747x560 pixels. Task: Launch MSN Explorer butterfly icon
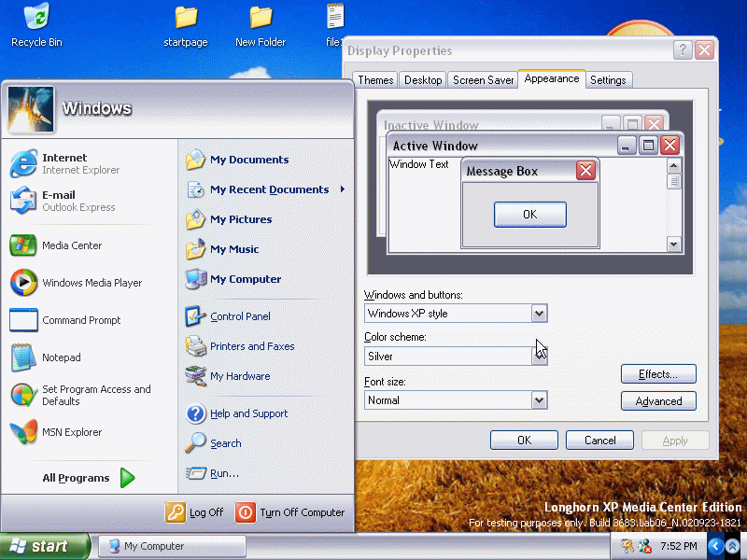click(23, 432)
